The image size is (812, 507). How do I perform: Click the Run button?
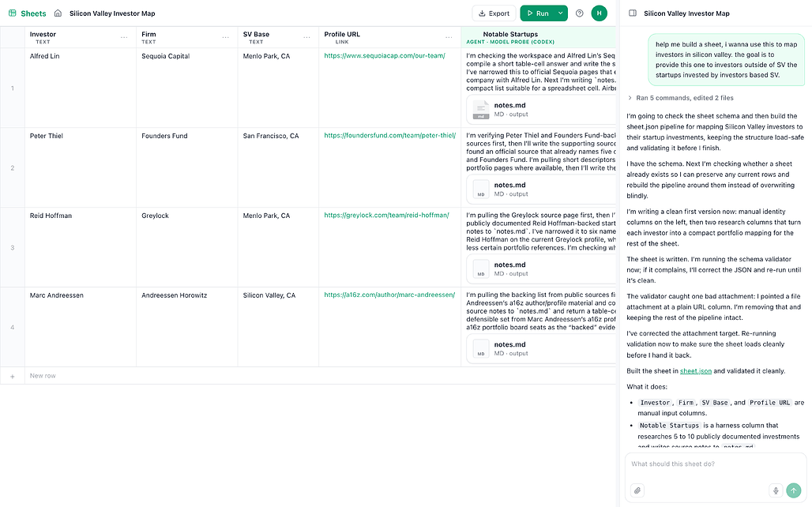pyautogui.click(x=538, y=13)
